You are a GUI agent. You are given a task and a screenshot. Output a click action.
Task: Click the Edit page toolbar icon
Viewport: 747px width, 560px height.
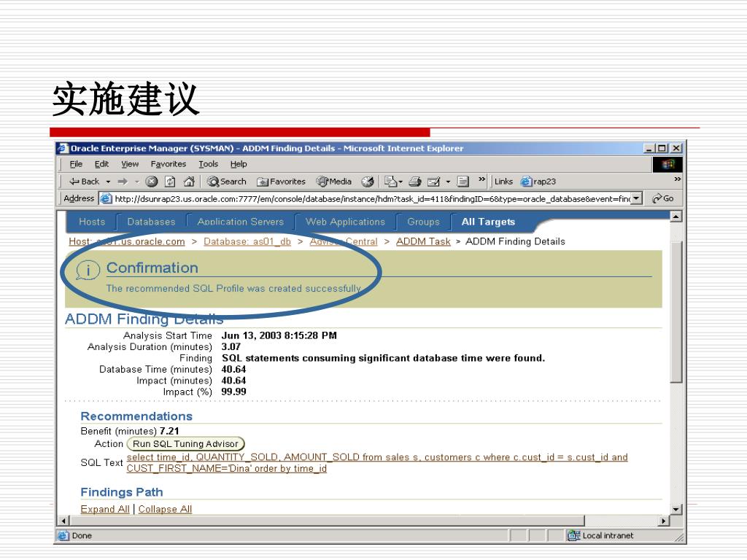[433, 182]
